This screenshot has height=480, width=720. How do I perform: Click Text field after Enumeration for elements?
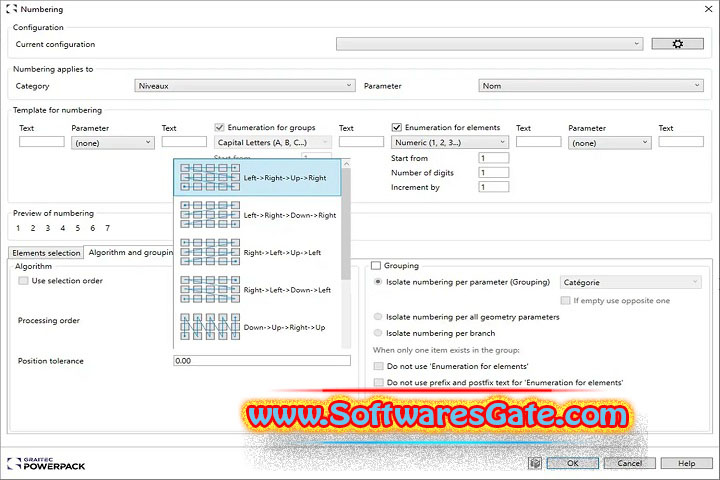coord(539,141)
